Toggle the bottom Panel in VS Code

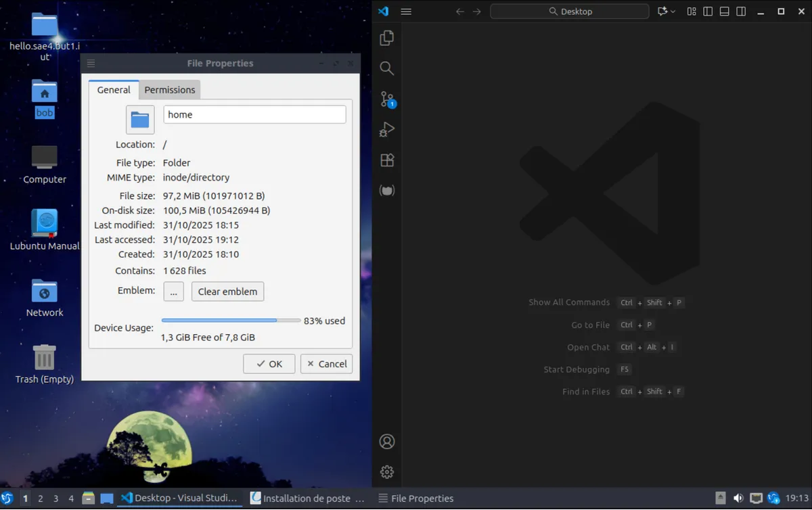[725, 11]
